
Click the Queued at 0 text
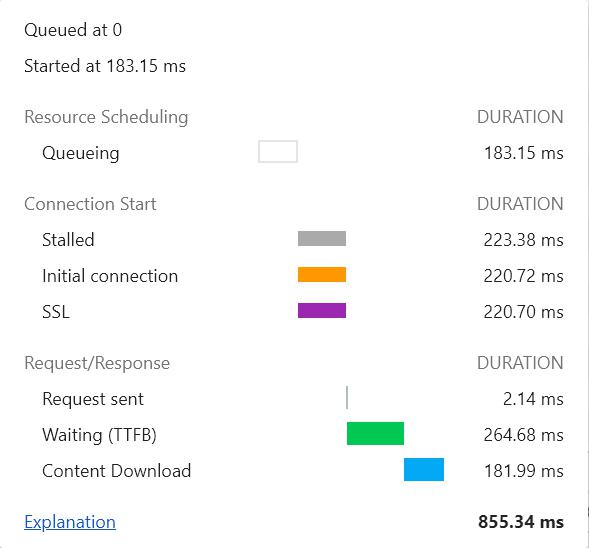[73, 30]
